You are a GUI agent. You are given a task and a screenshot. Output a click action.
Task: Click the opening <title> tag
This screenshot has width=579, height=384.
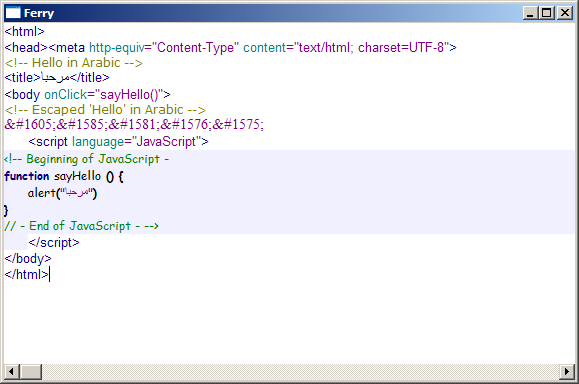tap(22, 78)
